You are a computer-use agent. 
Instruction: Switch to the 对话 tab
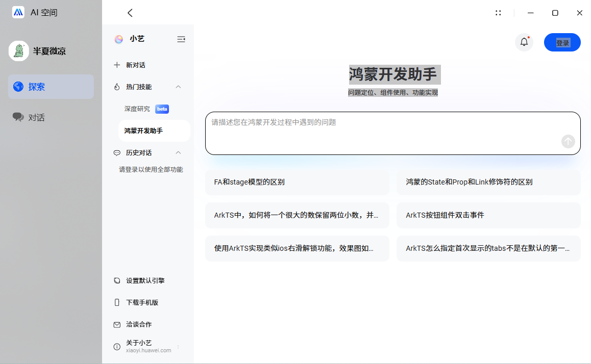click(51, 117)
